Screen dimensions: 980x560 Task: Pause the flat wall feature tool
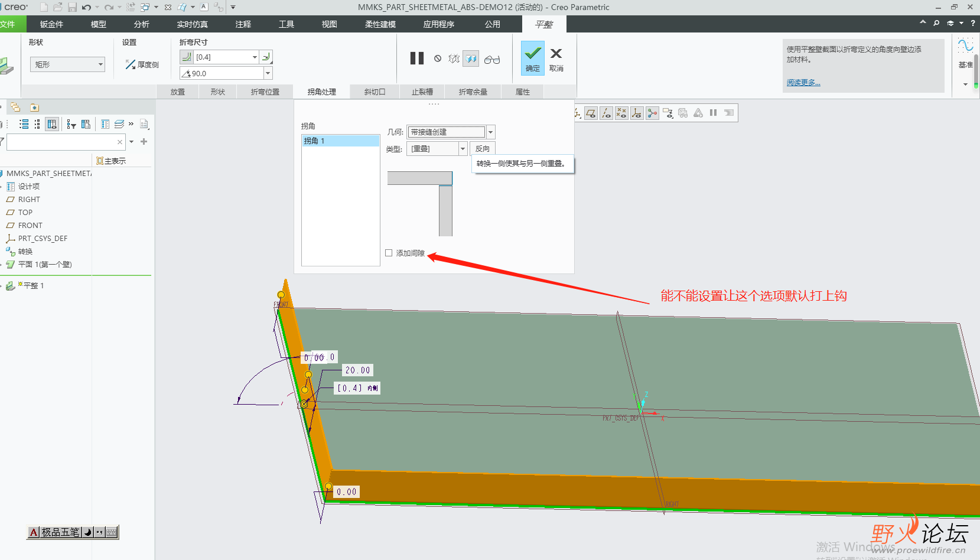tap(417, 58)
